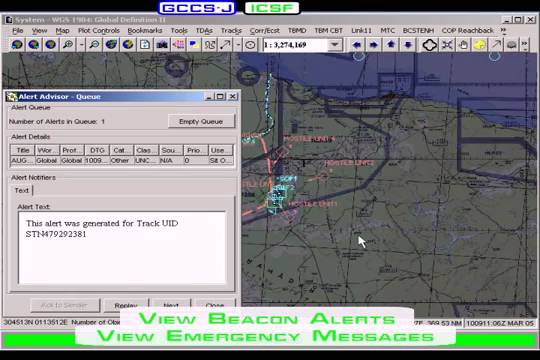This screenshot has width=540, height=360.
Task: Click the pink grid overlay icon
Action: pos(178,45)
